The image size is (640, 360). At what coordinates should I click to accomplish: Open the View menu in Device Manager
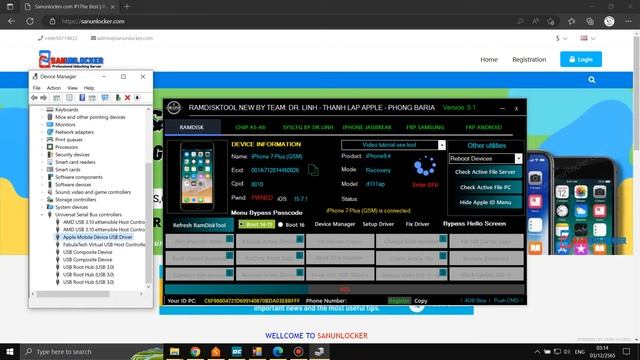72,88
